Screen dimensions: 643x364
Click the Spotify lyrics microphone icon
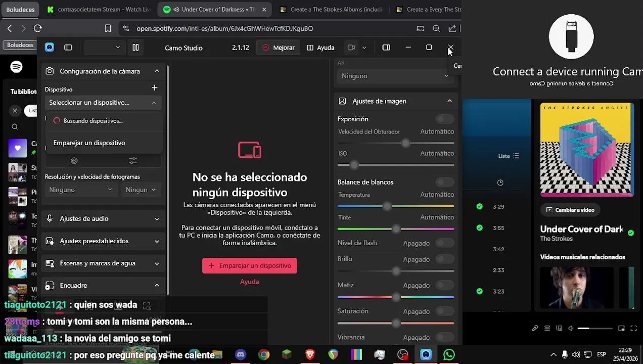click(535, 328)
